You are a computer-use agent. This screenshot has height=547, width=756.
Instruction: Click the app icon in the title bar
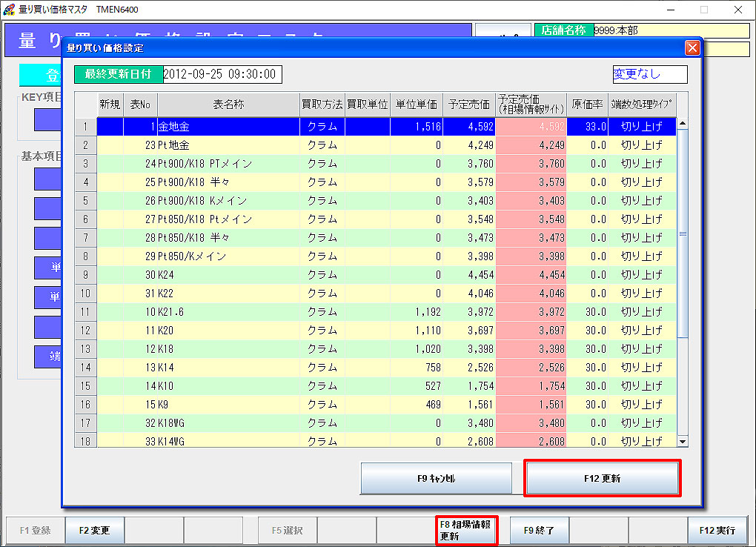pos(10,10)
